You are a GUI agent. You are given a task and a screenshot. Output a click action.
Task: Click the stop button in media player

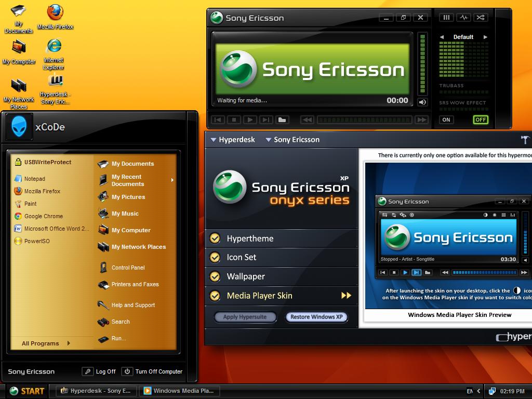[x=234, y=119]
